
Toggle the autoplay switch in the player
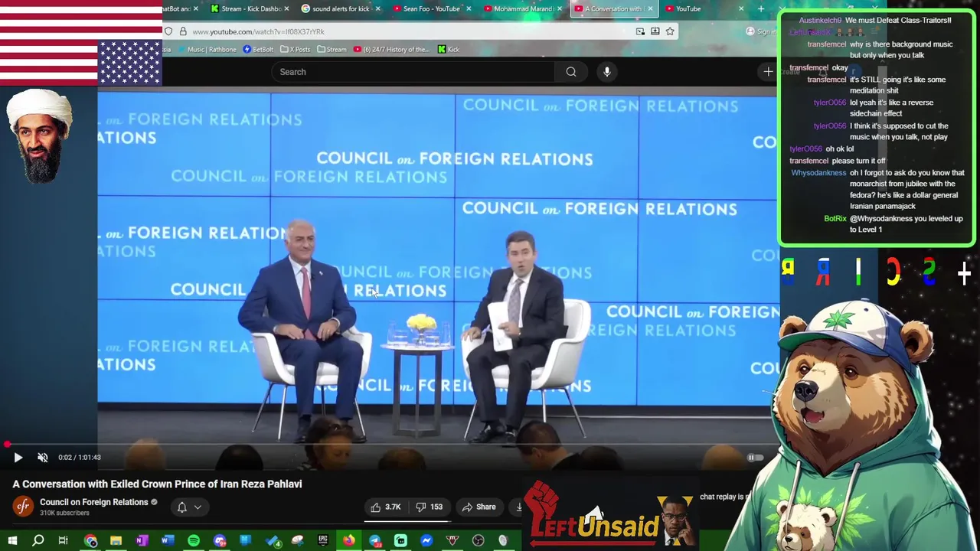click(x=754, y=458)
